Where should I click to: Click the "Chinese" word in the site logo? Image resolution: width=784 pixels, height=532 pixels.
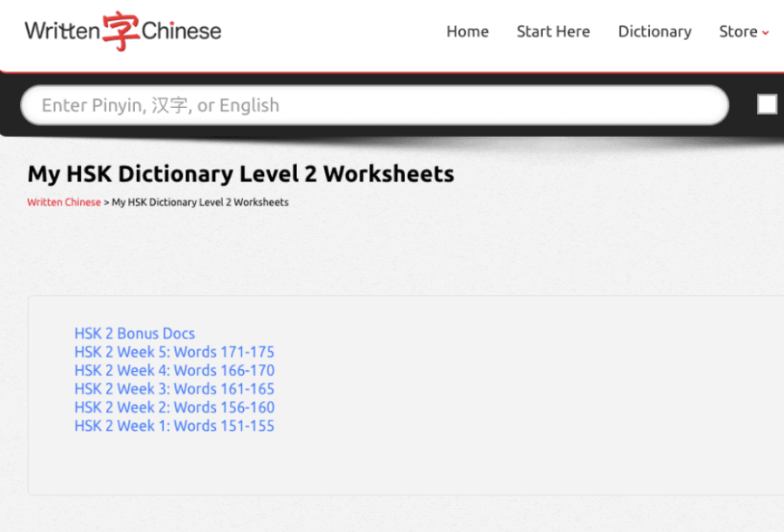point(181,32)
